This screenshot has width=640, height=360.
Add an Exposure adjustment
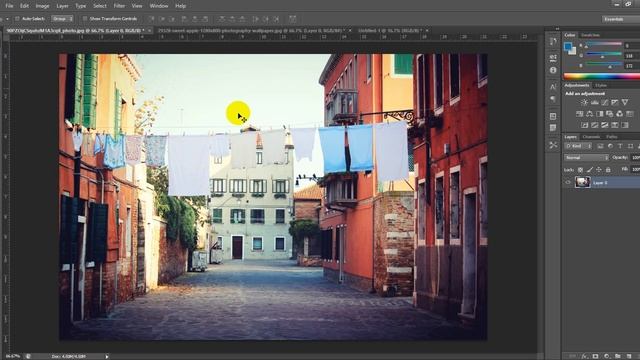tap(615, 102)
